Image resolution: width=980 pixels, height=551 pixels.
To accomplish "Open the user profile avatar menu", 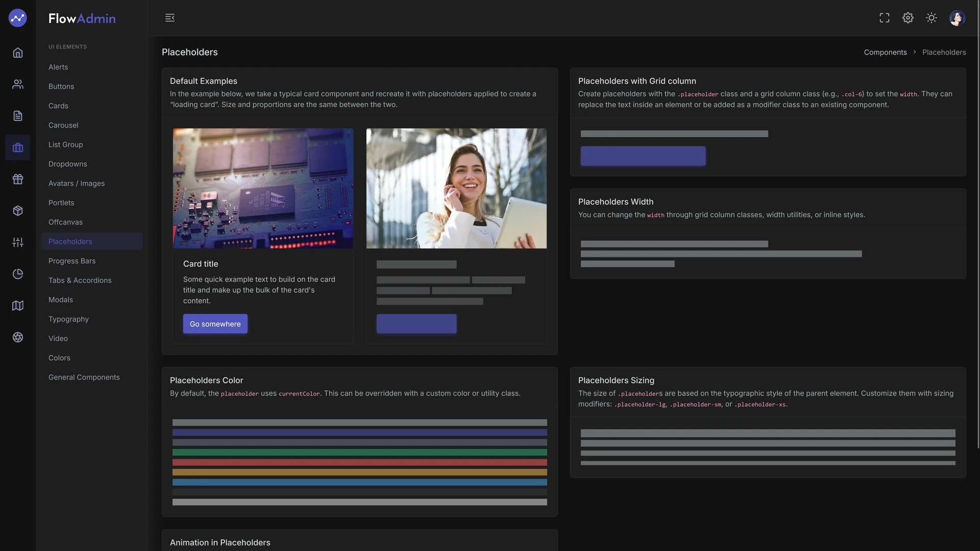I will (957, 18).
